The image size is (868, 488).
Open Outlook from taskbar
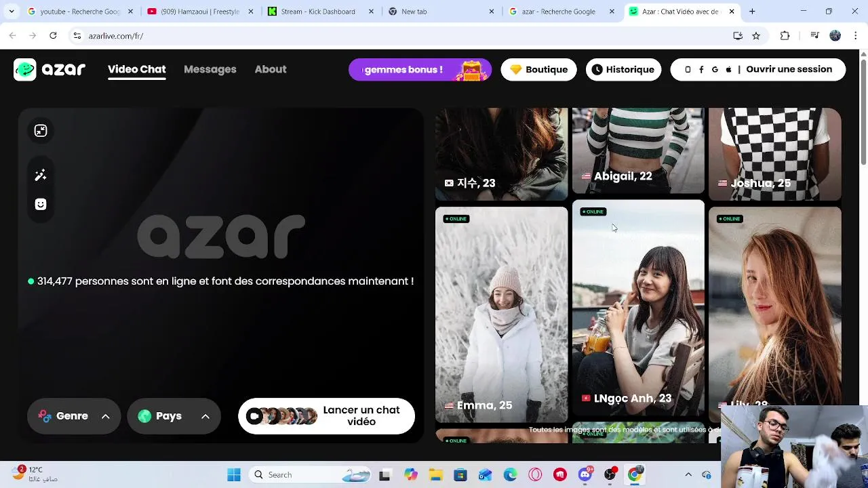pyautogui.click(x=485, y=474)
